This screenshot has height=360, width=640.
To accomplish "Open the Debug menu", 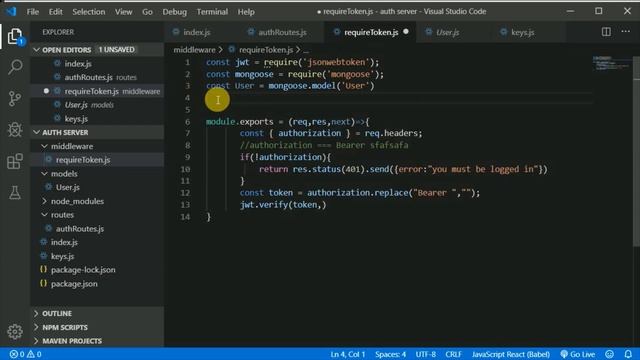I will (x=174, y=12).
